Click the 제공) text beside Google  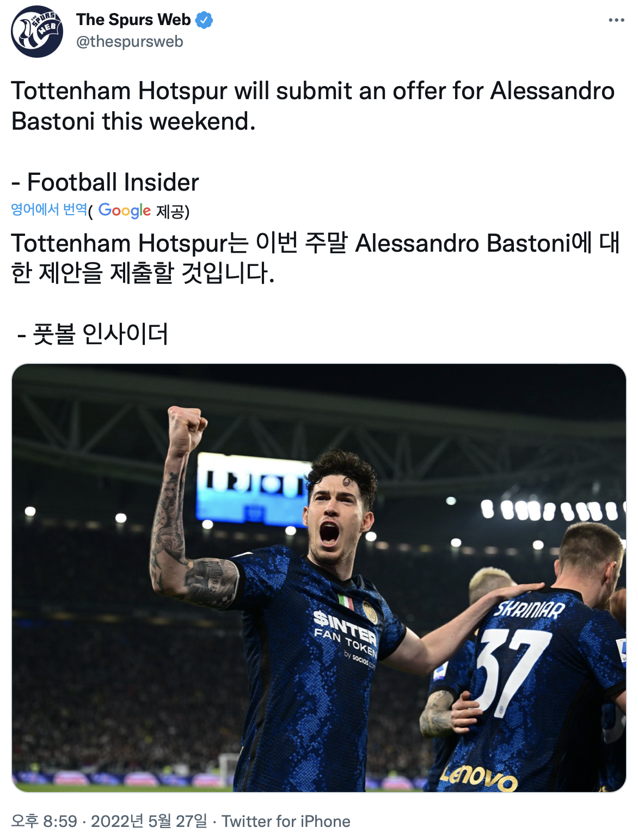pyautogui.click(x=173, y=211)
